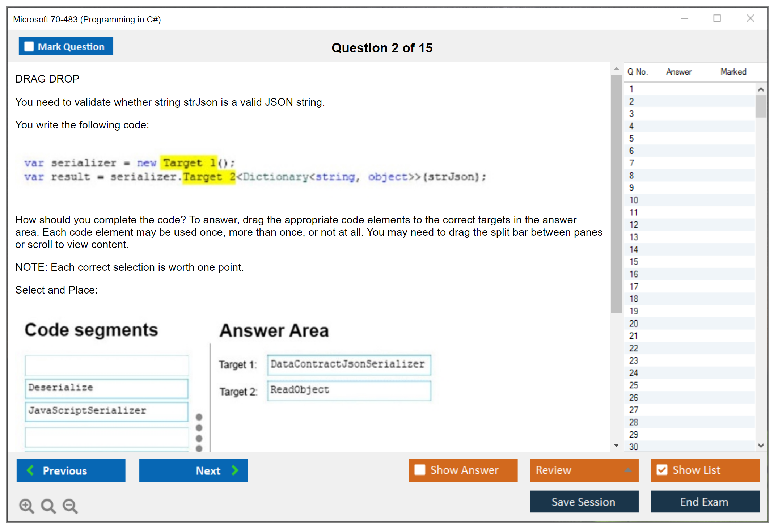
Task: Click the Save Session button
Action: (584, 502)
